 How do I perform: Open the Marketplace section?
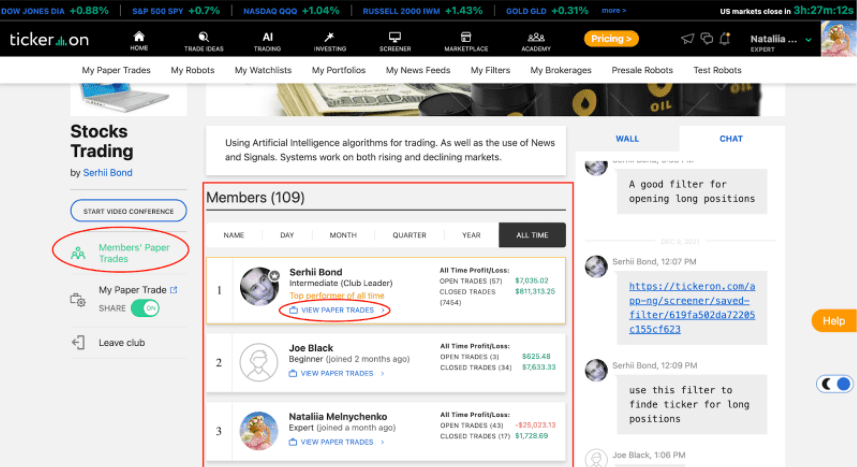[466, 41]
